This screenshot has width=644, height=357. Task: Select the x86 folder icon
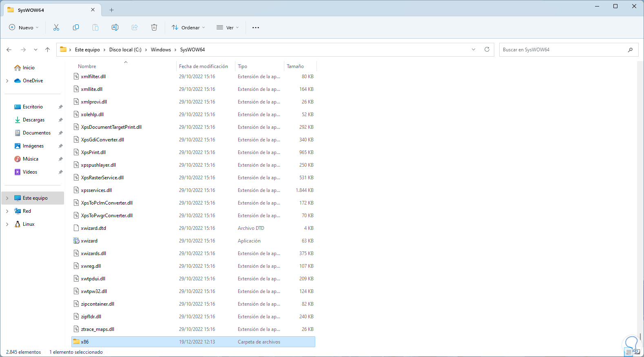coord(76,342)
